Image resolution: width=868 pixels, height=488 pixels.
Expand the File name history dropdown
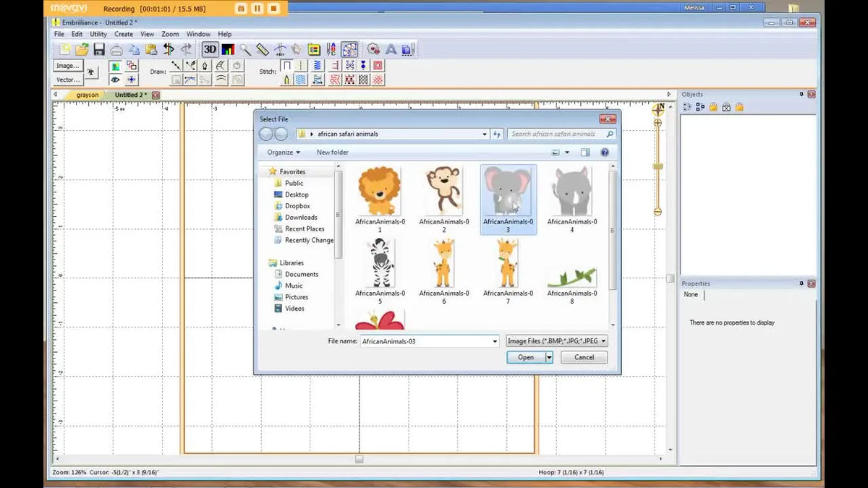(x=495, y=341)
